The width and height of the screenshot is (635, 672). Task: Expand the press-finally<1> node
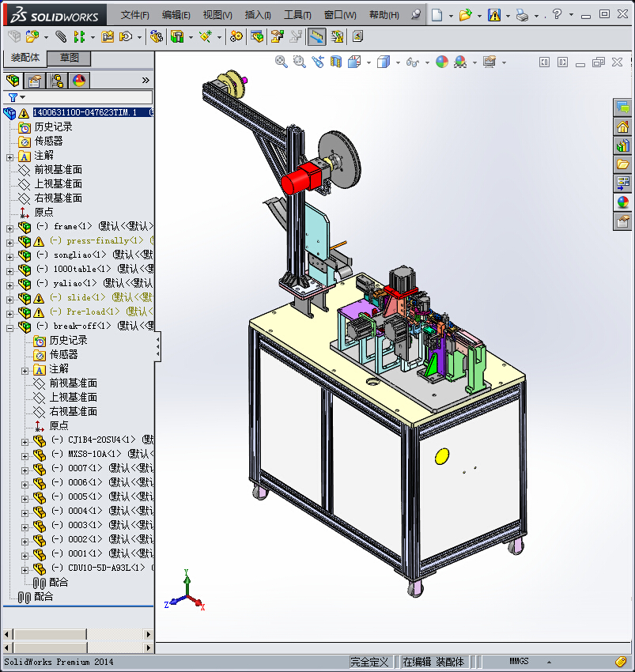9,243
